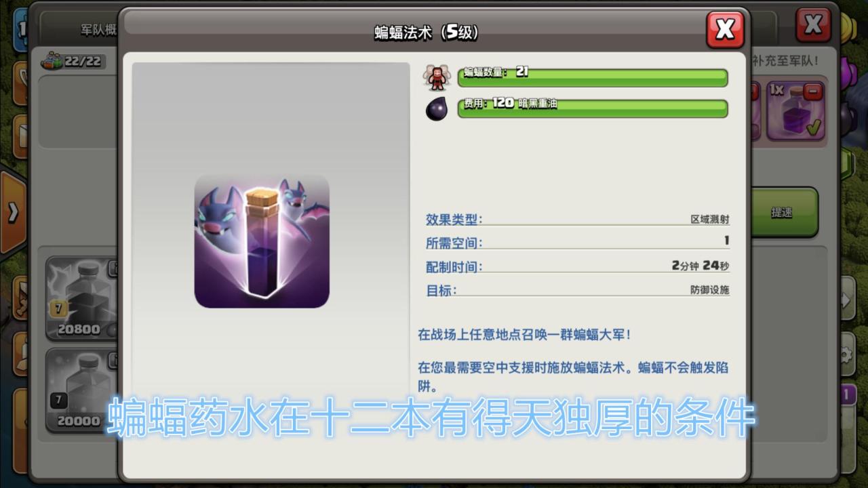Select the 目标 row label

tap(441, 291)
